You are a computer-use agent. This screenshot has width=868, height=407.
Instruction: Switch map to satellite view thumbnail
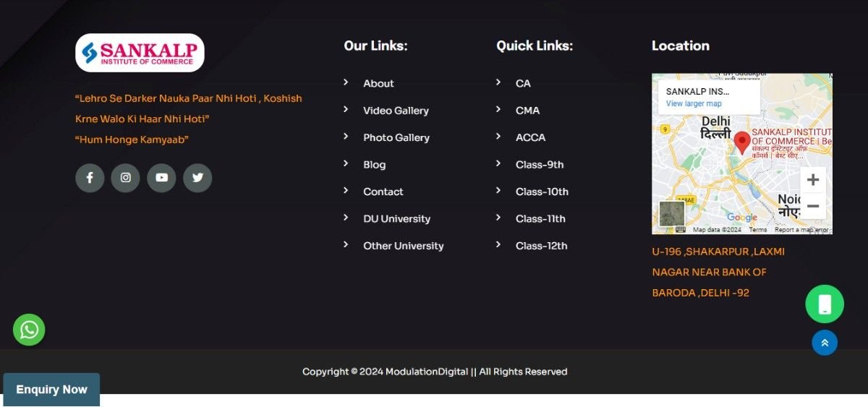(671, 214)
